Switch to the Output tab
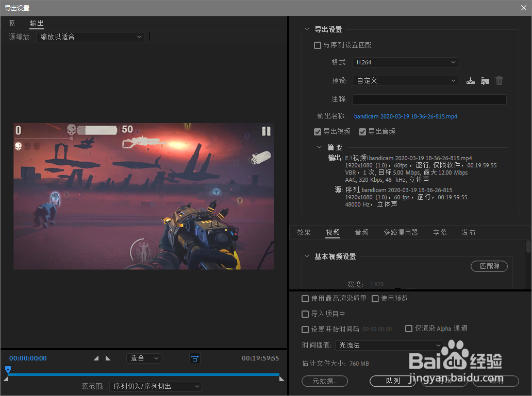Screen dimensions: 532x396 tap(37, 23)
